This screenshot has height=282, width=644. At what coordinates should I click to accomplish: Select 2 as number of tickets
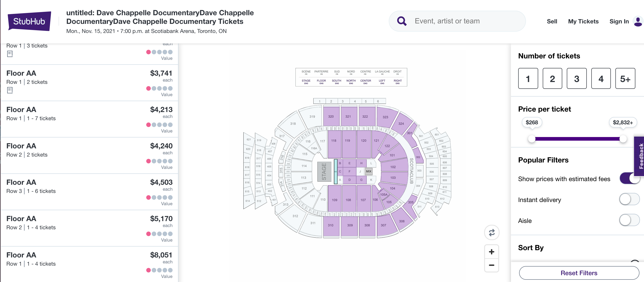pos(552,79)
